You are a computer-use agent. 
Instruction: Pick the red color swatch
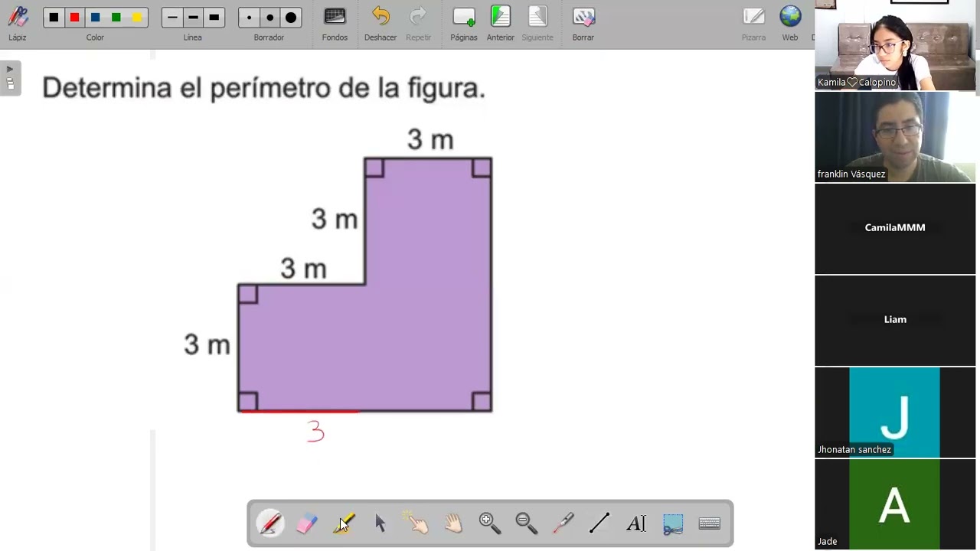click(x=74, y=18)
